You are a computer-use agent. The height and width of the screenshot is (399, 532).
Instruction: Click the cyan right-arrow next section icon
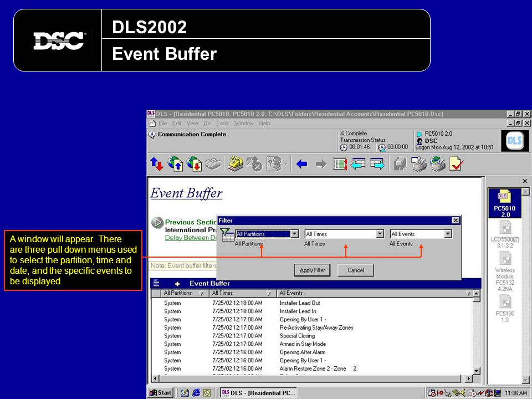[x=377, y=164]
